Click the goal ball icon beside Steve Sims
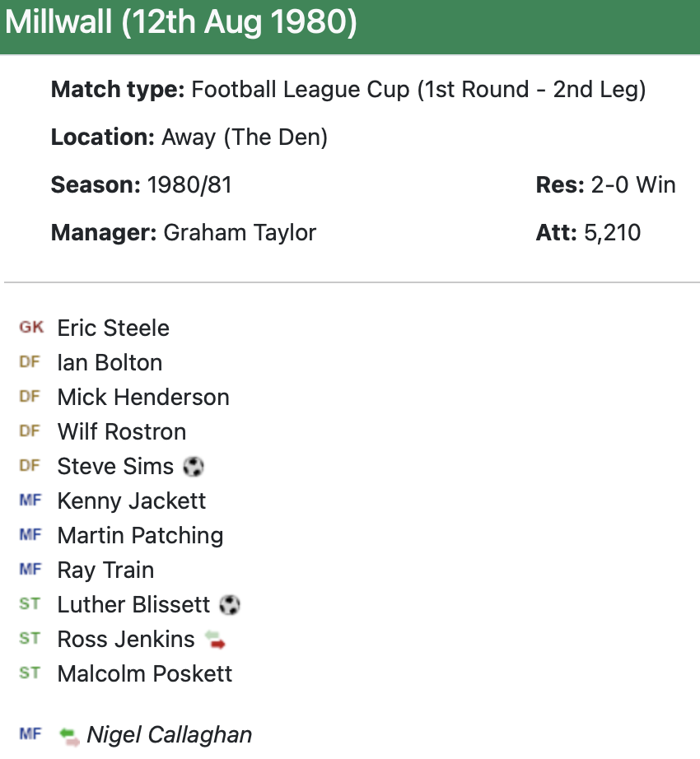Viewport: 700px width, 759px height. (194, 467)
